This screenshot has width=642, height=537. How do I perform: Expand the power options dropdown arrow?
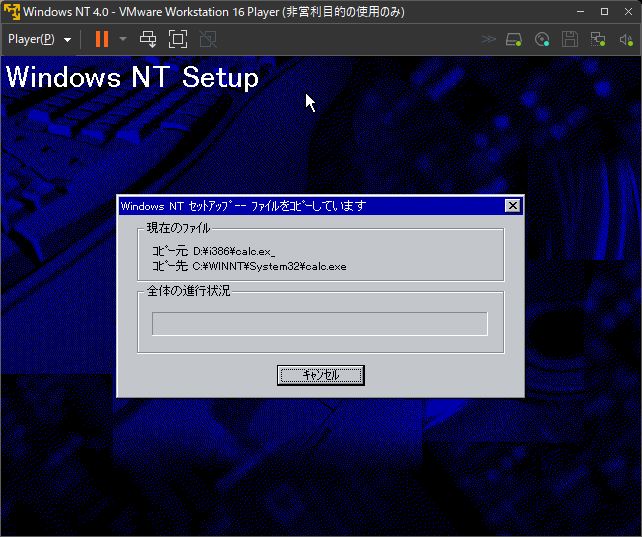123,39
